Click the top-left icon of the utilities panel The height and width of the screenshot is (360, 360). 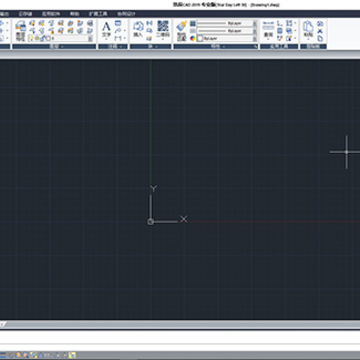(280, 23)
